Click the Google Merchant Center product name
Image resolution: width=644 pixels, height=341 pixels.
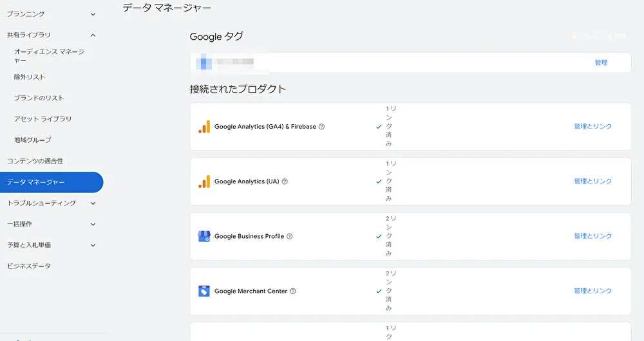click(x=251, y=291)
